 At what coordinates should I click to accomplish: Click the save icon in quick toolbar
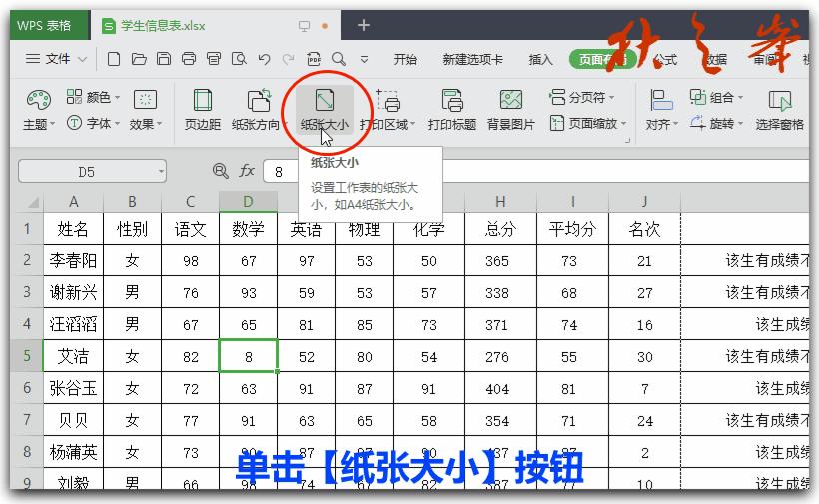(x=164, y=59)
